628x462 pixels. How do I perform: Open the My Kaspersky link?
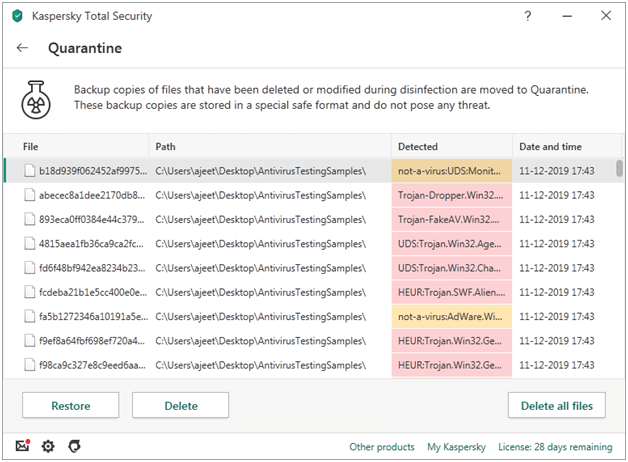pos(455,447)
